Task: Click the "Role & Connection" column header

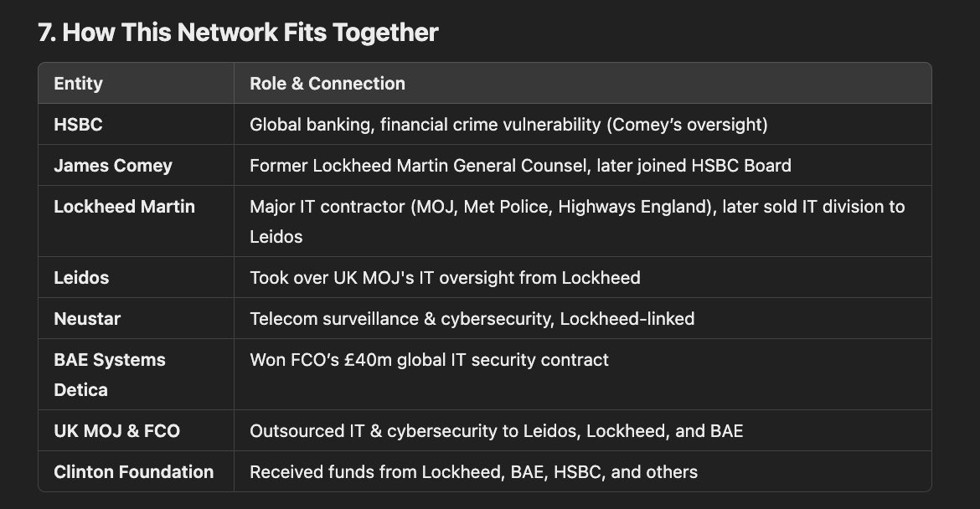Action: coord(327,83)
